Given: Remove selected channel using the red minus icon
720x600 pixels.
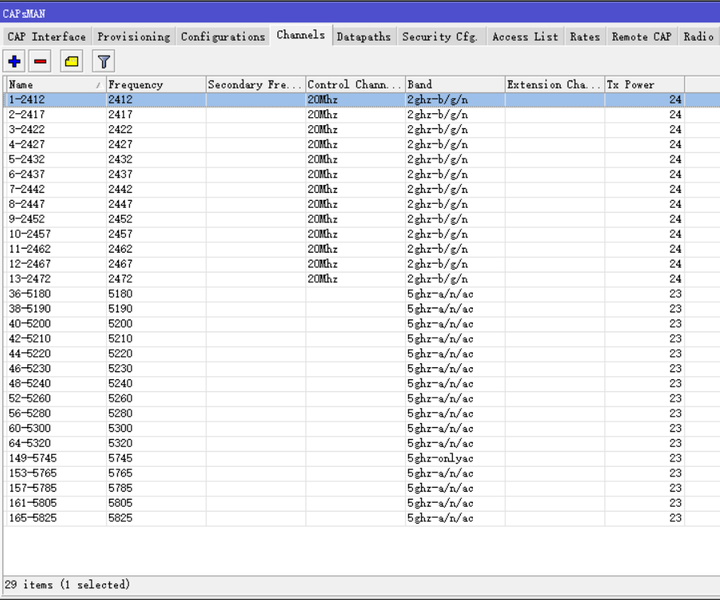Looking at the screenshot, I should tap(40, 62).
